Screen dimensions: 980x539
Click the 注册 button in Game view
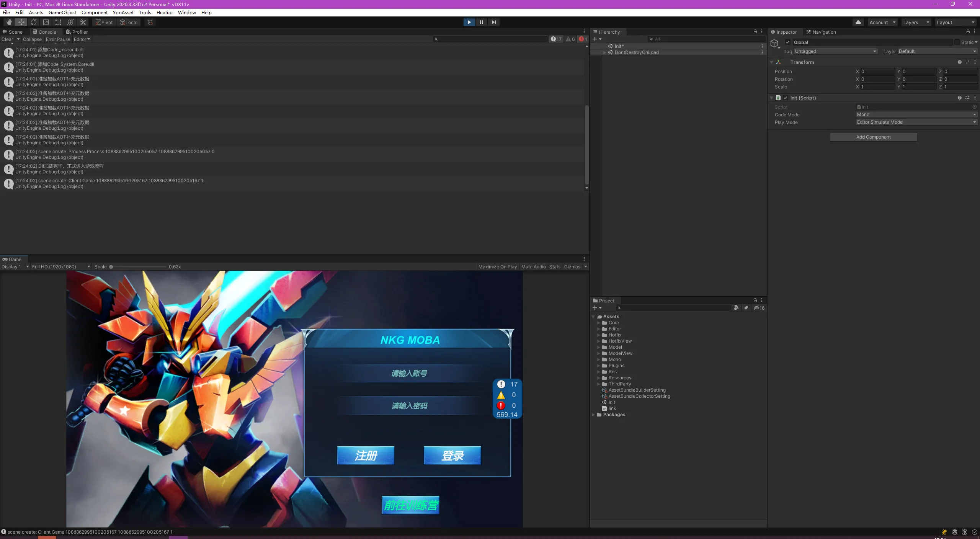366,455
